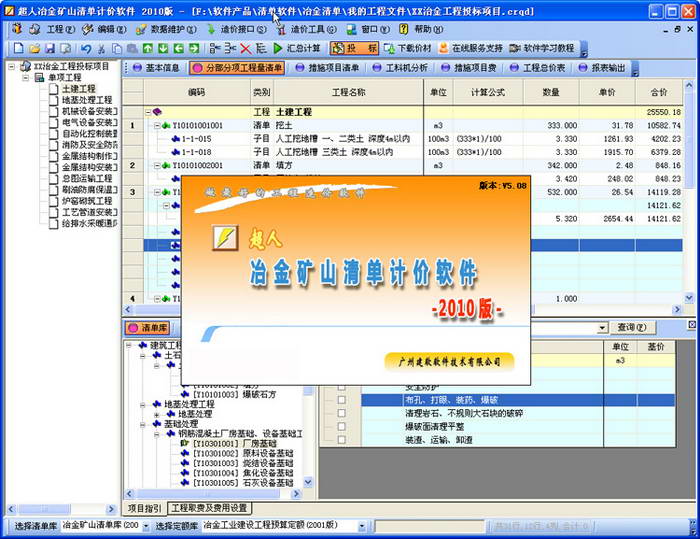
Task: Switch to the 工料机分析 tab
Action: click(x=400, y=68)
